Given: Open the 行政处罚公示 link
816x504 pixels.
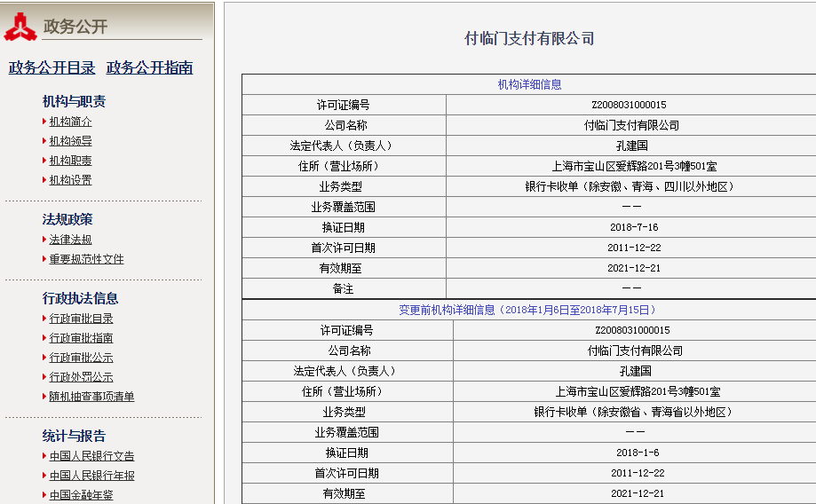Looking at the screenshot, I should [81, 377].
